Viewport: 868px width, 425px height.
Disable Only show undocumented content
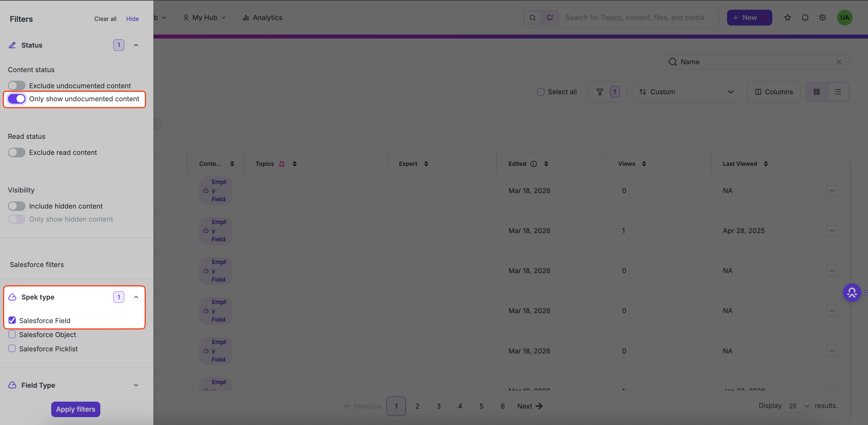click(x=16, y=99)
